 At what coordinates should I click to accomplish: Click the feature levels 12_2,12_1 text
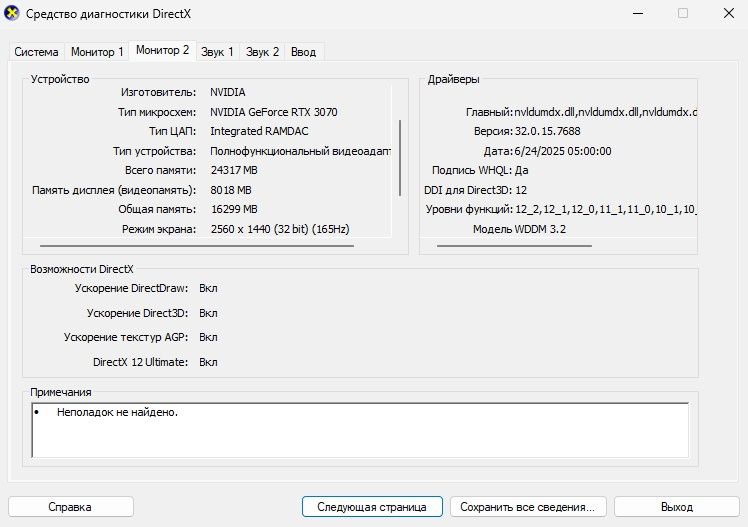click(x=605, y=209)
